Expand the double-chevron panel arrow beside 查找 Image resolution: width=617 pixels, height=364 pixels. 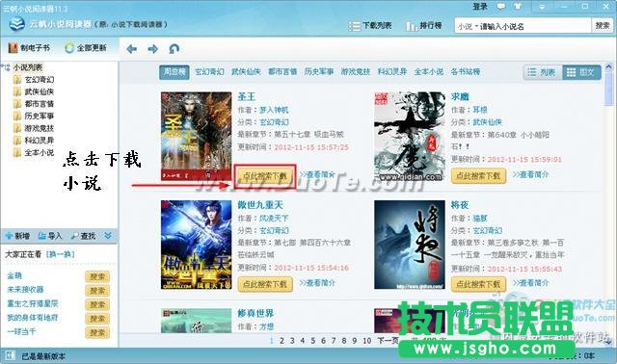[x=108, y=236]
